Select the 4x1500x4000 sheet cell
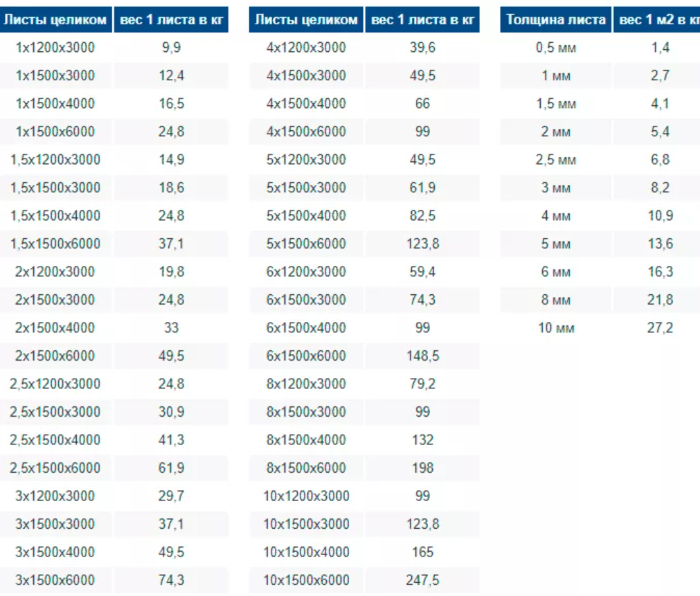This screenshot has width=700, height=596. [x=306, y=104]
